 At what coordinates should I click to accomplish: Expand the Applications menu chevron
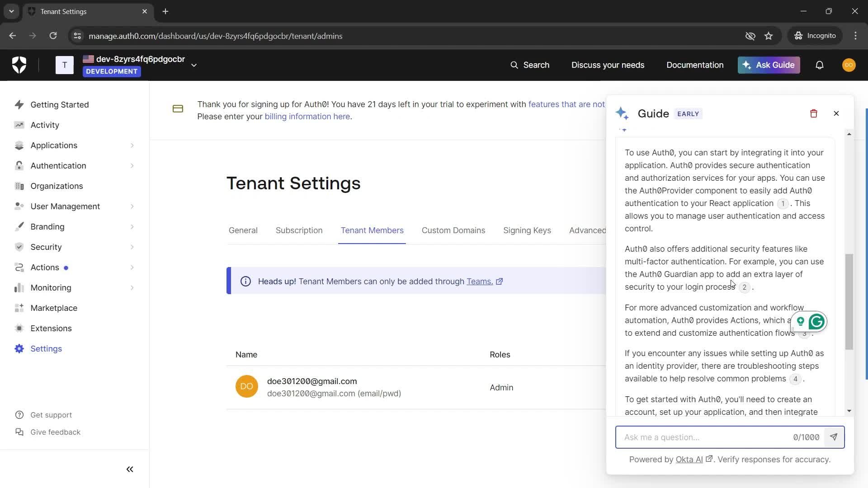click(x=132, y=145)
